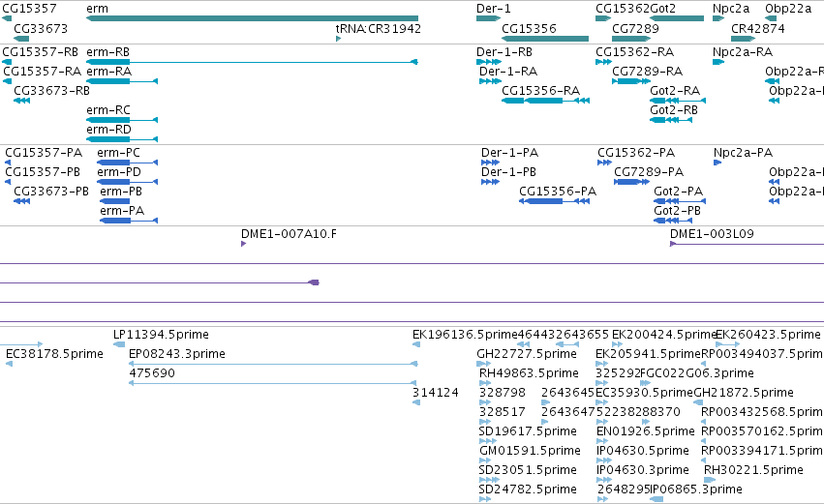The image size is (824, 504).
Task: Select EST GH22727.5prime
Action: [x=527, y=354]
